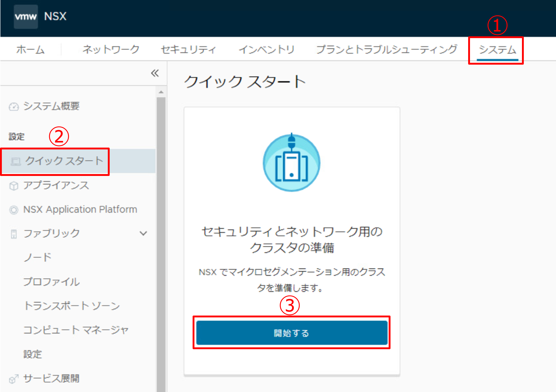The image size is (556, 392).
Task: Click the cluster preparation illustration icon
Action: coord(291,162)
